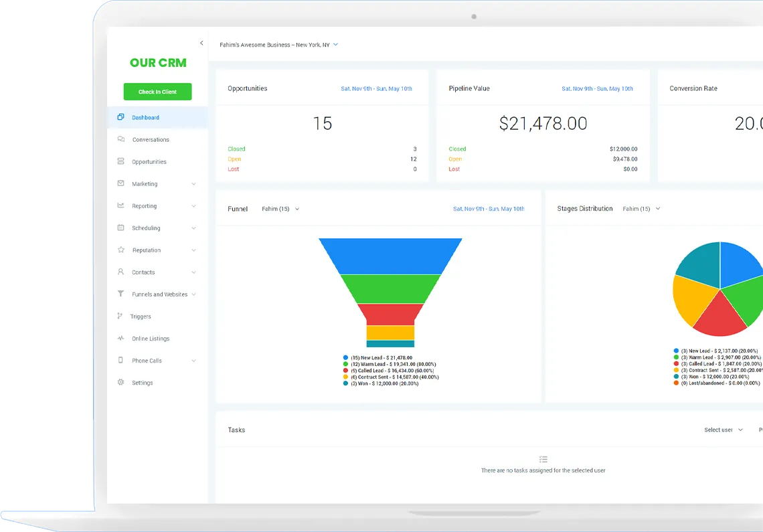Image resolution: width=763 pixels, height=532 pixels.
Task: Expand the Funnels and Websites chevron
Action: pyautogui.click(x=193, y=294)
